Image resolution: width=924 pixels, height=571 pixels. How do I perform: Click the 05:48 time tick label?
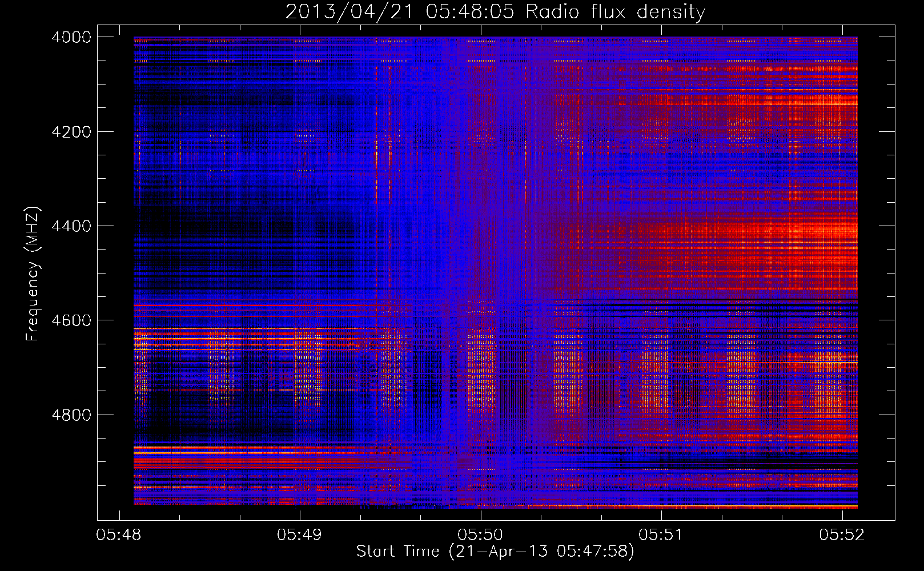[119, 534]
